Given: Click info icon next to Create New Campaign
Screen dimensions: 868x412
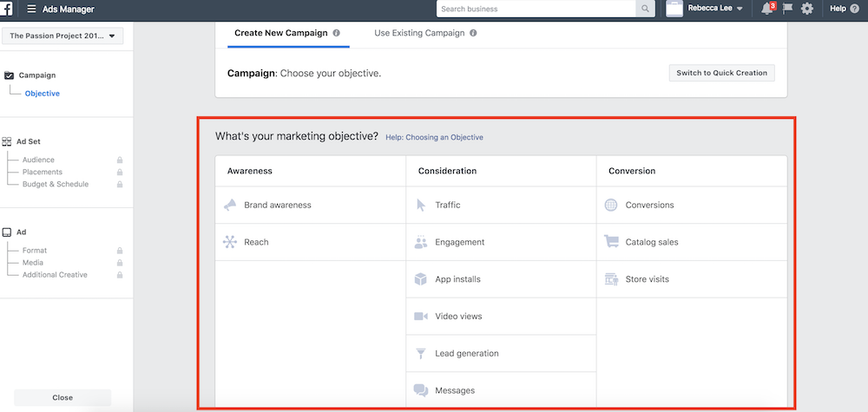Looking at the screenshot, I should [x=336, y=33].
